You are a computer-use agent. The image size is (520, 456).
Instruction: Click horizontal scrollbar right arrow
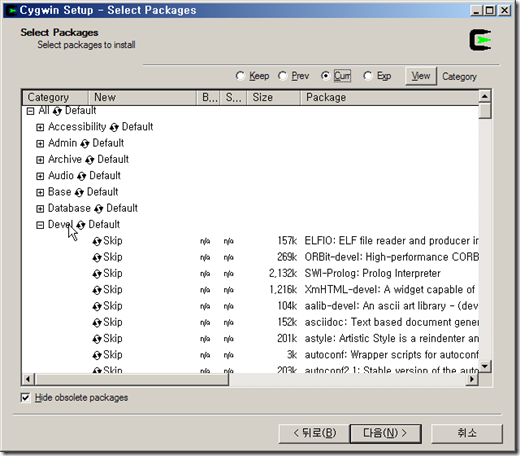coord(472,379)
